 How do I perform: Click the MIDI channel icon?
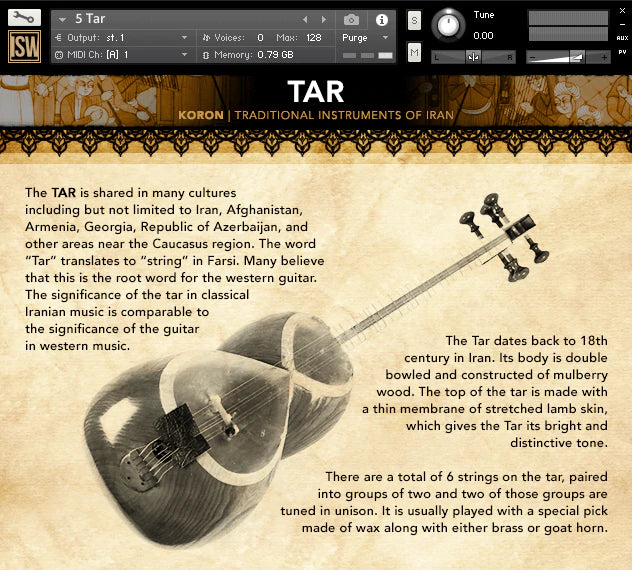point(59,55)
